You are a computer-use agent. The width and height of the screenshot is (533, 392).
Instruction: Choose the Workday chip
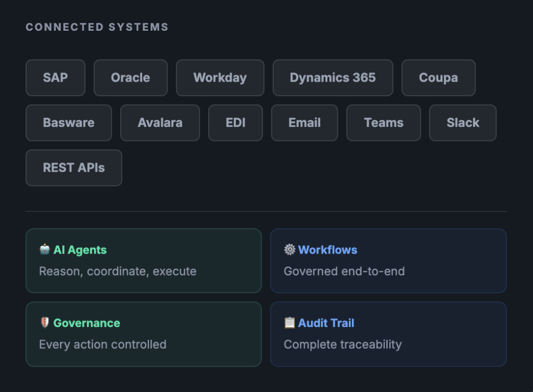(x=220, y=78)
